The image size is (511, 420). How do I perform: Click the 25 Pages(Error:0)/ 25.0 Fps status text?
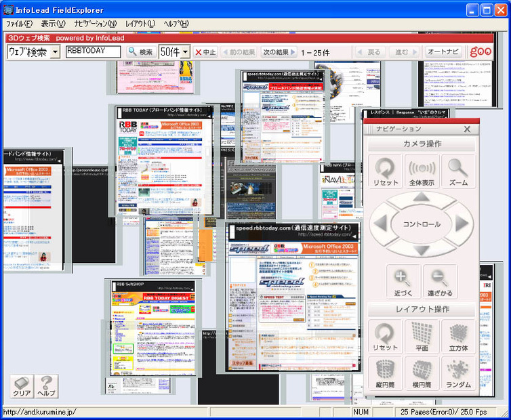click(x=443, y=412)
